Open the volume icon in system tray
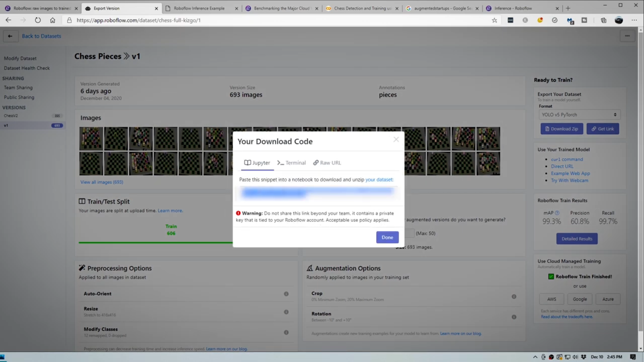This screenshot has height=362, width=644. [576, 357]
